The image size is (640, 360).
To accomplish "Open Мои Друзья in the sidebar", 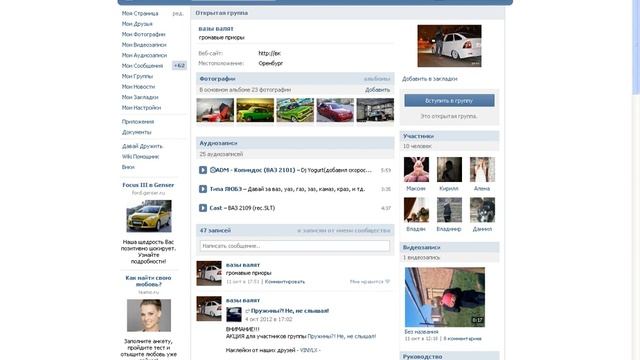I will point(137,24).
